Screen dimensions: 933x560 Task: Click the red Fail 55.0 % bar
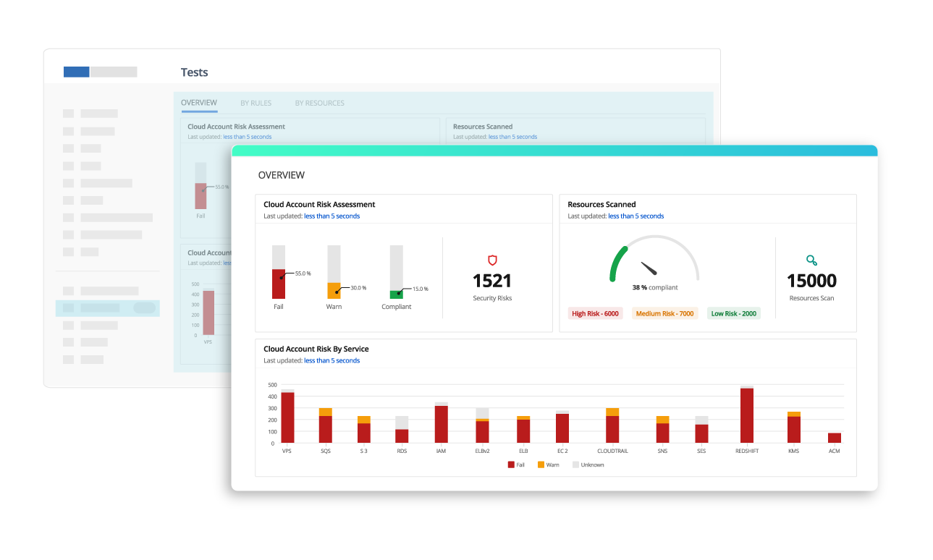coord(279,284)
